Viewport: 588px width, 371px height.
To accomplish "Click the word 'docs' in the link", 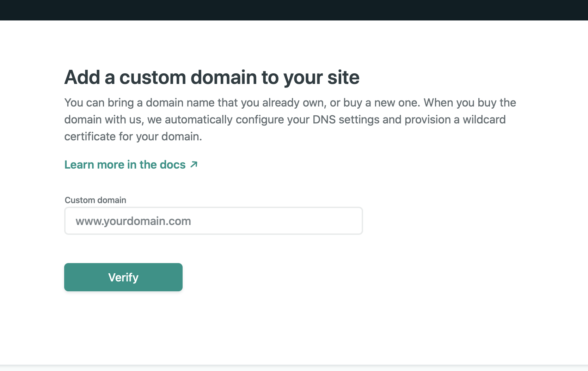I will (172, 165).
